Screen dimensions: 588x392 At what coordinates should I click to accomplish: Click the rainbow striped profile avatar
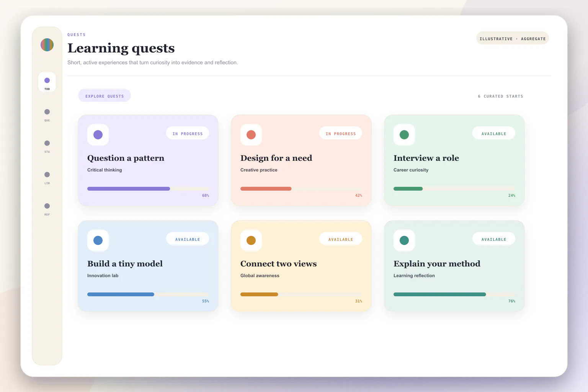point(47,45)
